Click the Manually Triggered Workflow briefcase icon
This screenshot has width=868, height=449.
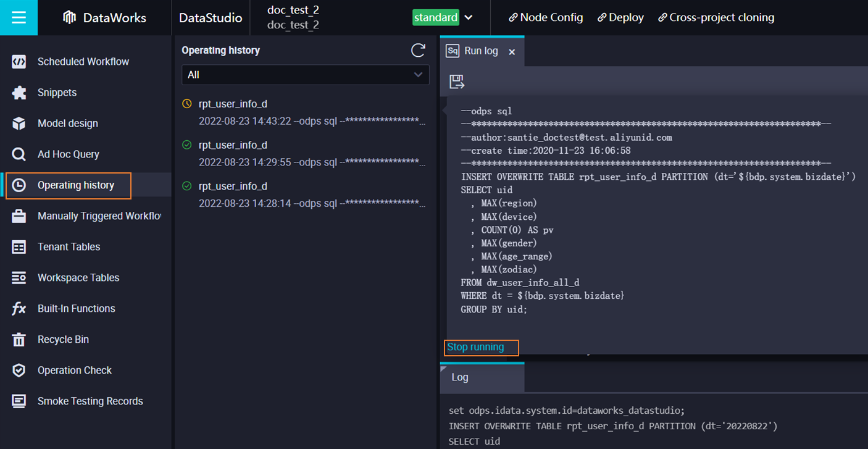click(19, 216)
